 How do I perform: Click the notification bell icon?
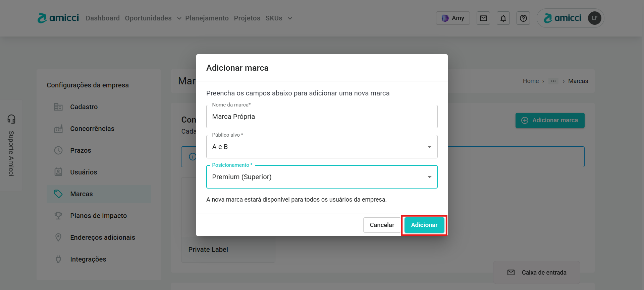(x=503, y=18)
